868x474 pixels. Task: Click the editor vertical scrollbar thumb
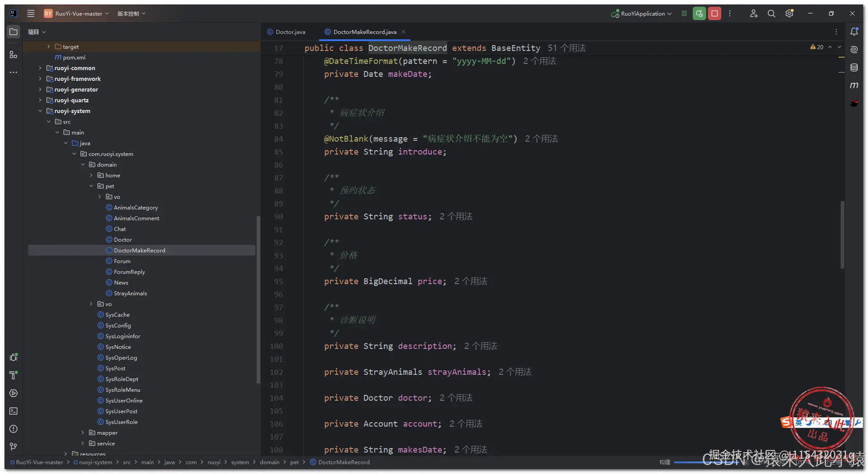pyautogui.click(x=843, y=235)
